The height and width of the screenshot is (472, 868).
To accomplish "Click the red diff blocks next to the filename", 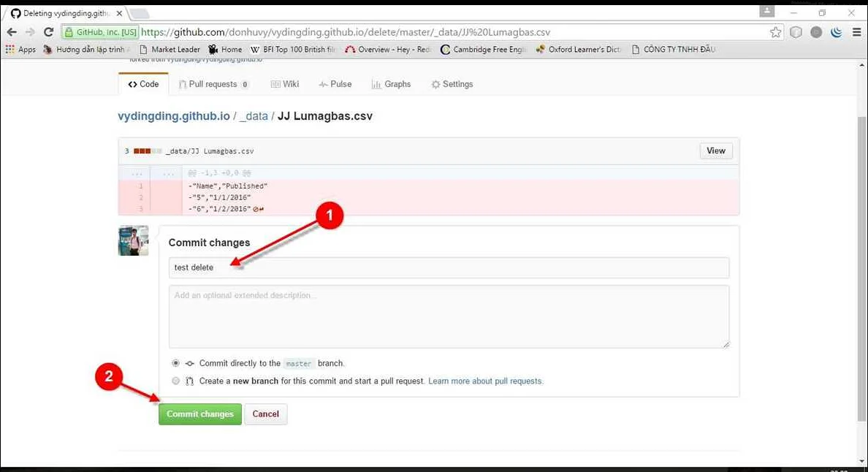I will tap(144, 151).
